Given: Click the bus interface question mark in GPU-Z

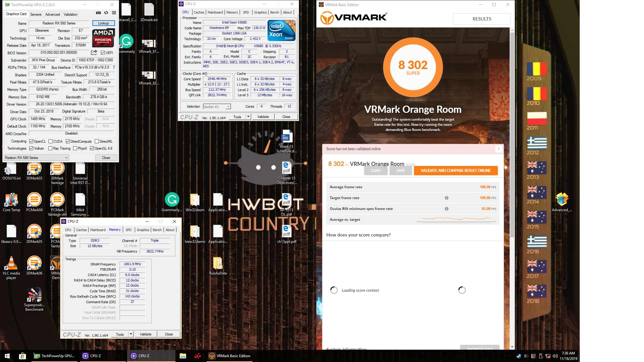Looking at the screenshot, I should 114,67.
